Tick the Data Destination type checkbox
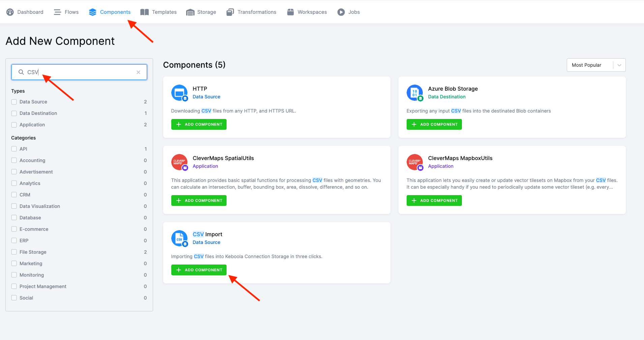Image resolution: width=644 pixels, height=340 pixels. [14, 113]
